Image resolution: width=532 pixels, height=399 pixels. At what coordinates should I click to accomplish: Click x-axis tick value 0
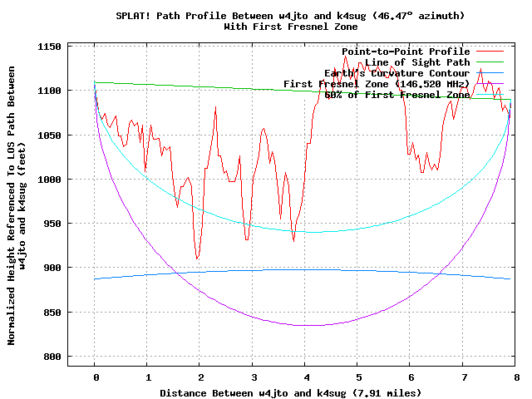coord(96,377)
